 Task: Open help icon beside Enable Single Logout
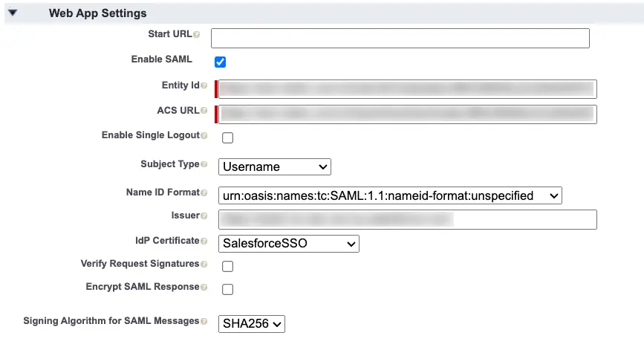point(204,135)
